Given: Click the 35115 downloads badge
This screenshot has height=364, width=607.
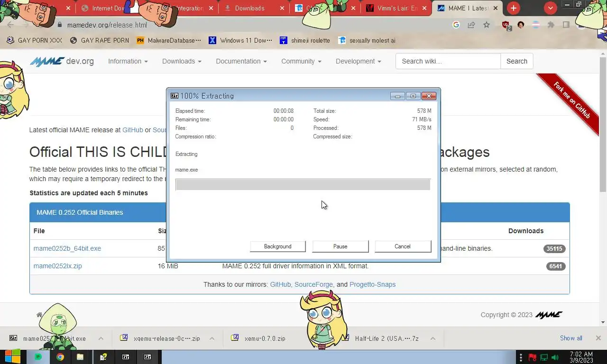Looking at the screenshot, I should coord(554,248).
